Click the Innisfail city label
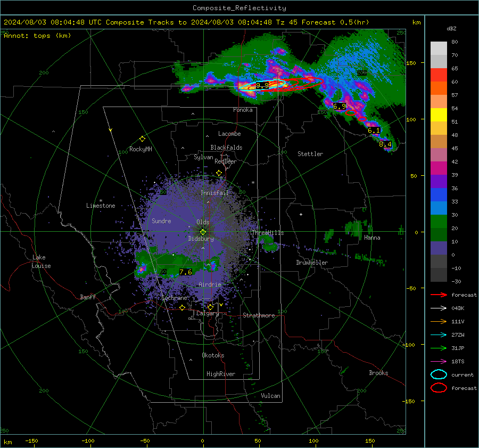Screen dimensions: 479x448 tap(214, 193)
